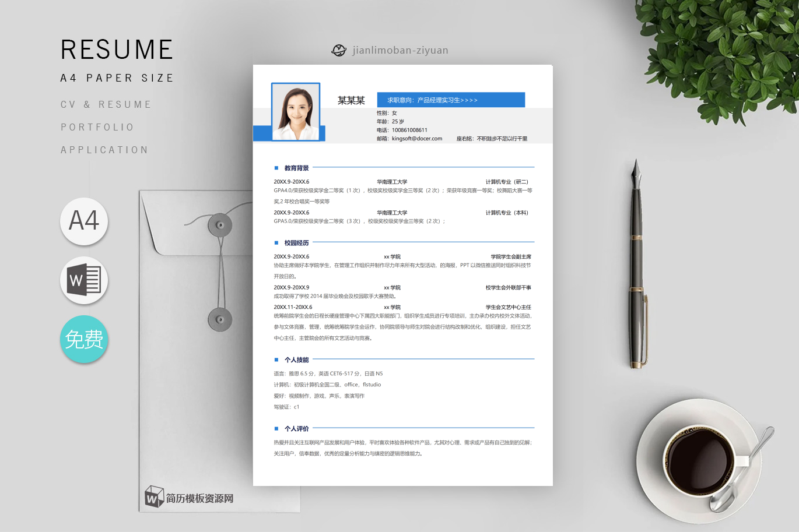
Task: Select 校学生会外联部干事 role text
Action: pyautogui.click(x=509, y=287)
